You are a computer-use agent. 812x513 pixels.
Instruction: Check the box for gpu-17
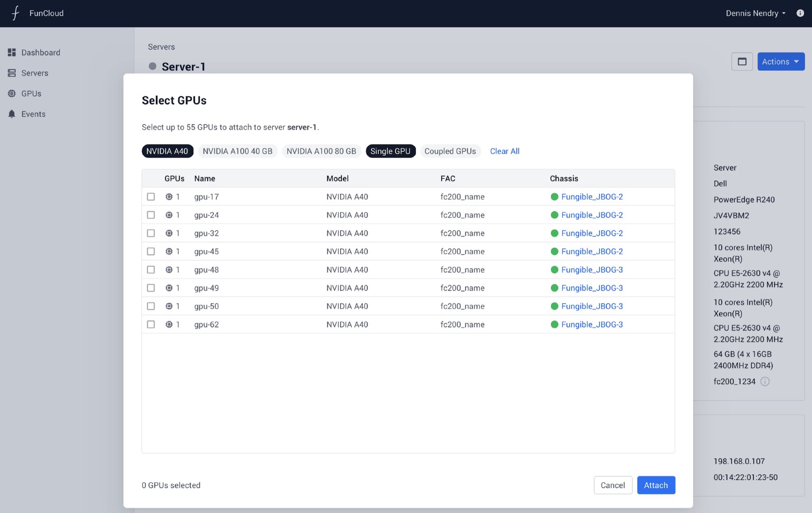pyautogui.click(x=151, y=197)
